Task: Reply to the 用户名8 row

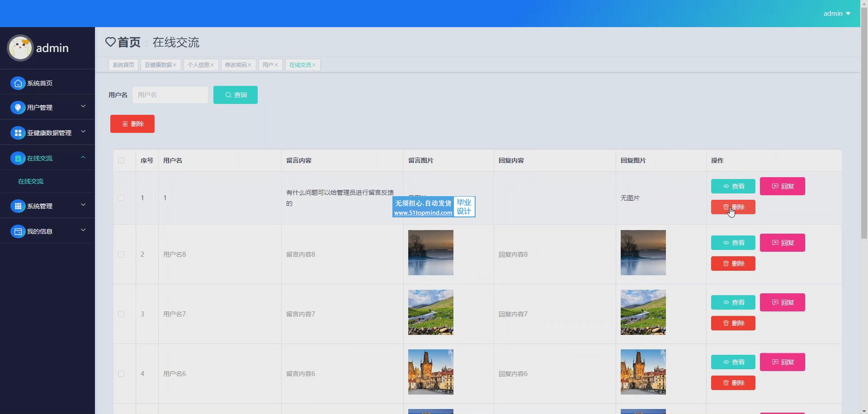Action: [783, 243]
